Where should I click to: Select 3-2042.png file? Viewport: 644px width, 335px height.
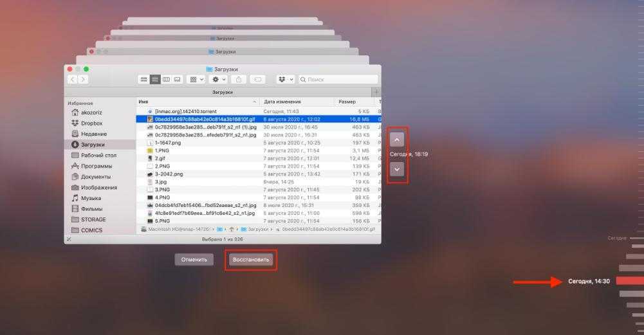tap(259, 174)
